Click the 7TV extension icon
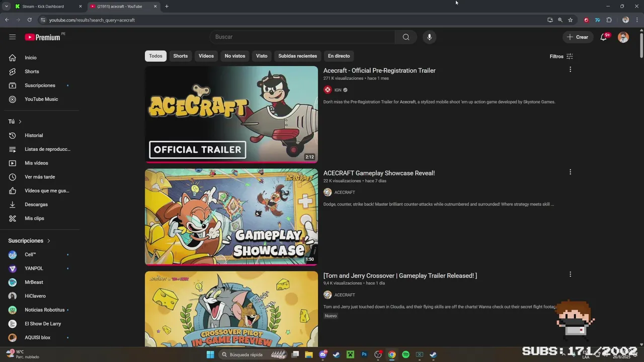This screenshot has width=644, height=362. point(597,20)
